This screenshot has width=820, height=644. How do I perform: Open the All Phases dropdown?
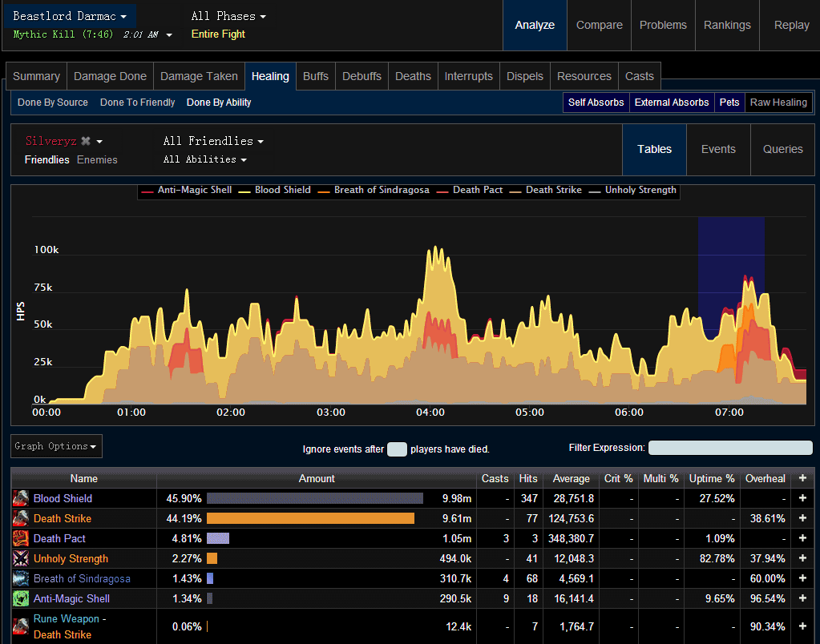(228, 16)
